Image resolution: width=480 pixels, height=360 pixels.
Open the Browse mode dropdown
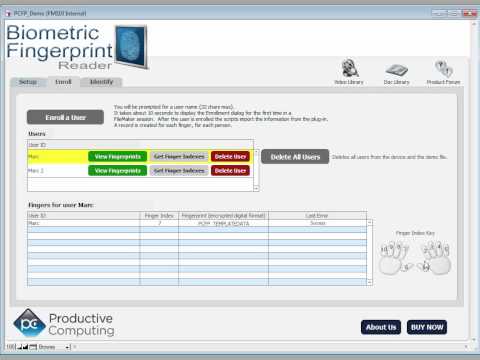click(x=54, y=347)
